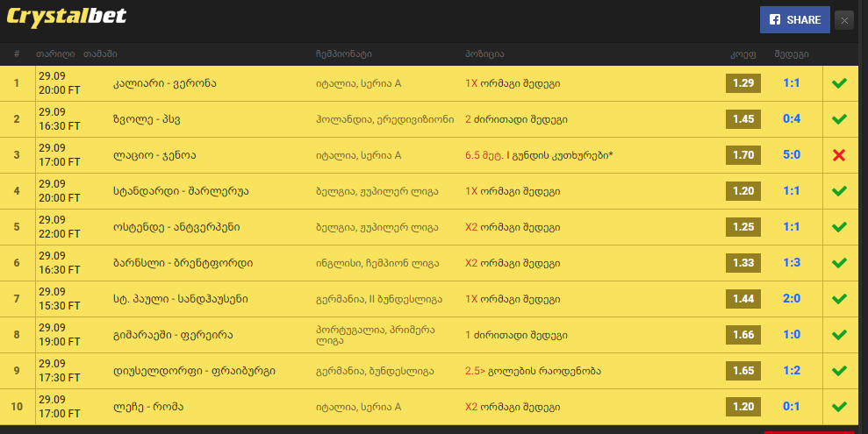
Task: Click the green checkmark for ლეჩე - რომა
Action: 839,406
